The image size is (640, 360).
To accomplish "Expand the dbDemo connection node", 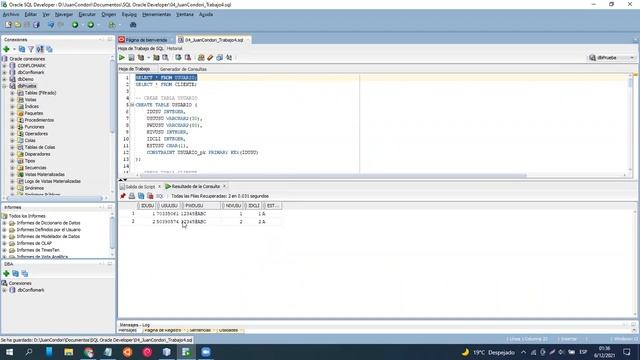I will click(x=4, y=79).
